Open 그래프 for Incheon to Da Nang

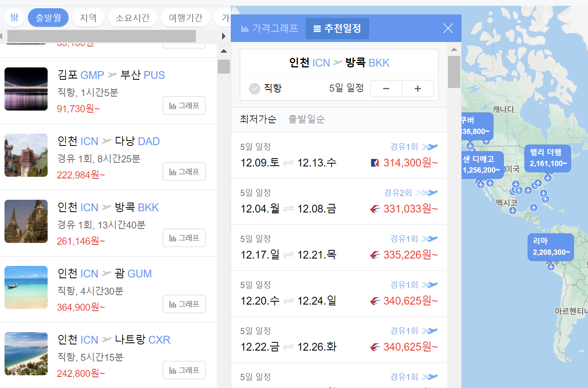(x=184, y=172)
